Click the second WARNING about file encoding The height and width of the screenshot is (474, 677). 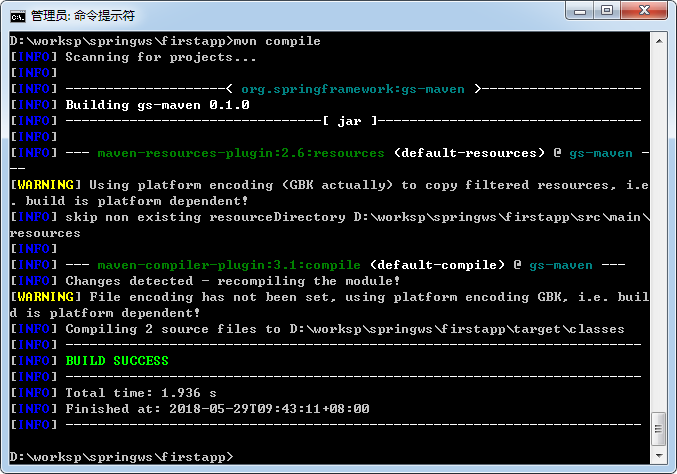pyautogui.click(x=329, y=305)
